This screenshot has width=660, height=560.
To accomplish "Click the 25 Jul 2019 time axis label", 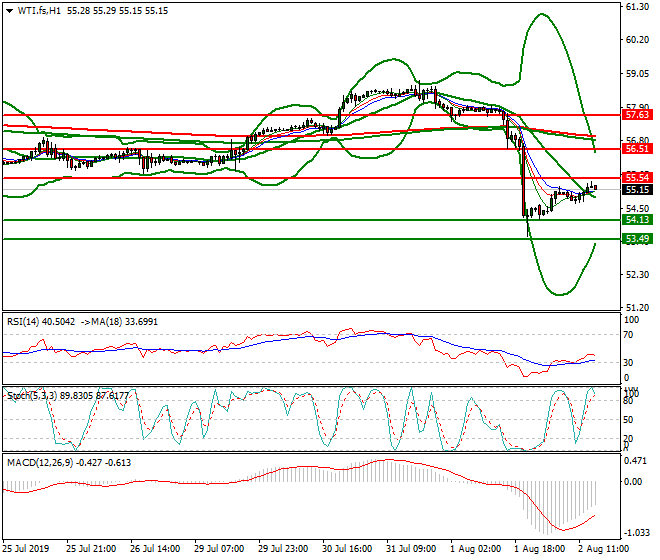I will pos(26,549).
